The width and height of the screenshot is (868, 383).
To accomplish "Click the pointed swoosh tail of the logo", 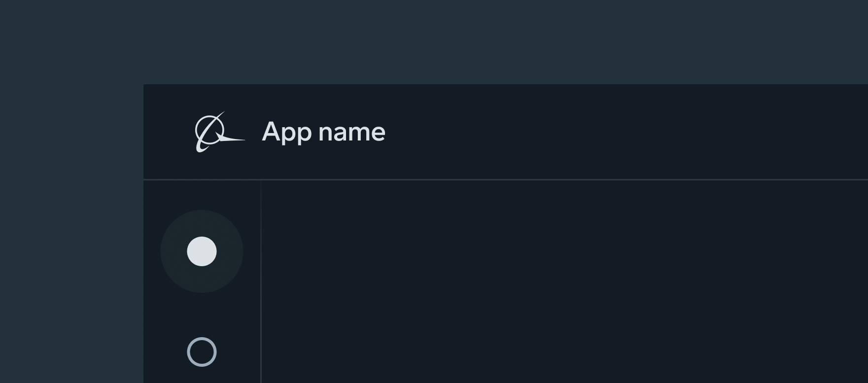I will coord(236,140).
